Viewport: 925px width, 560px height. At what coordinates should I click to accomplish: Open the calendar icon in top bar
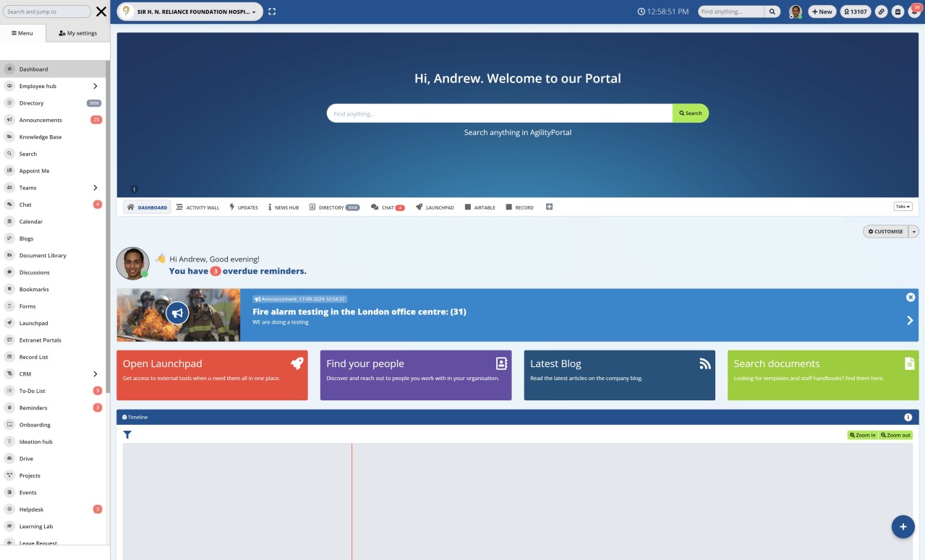click(898, 12)
